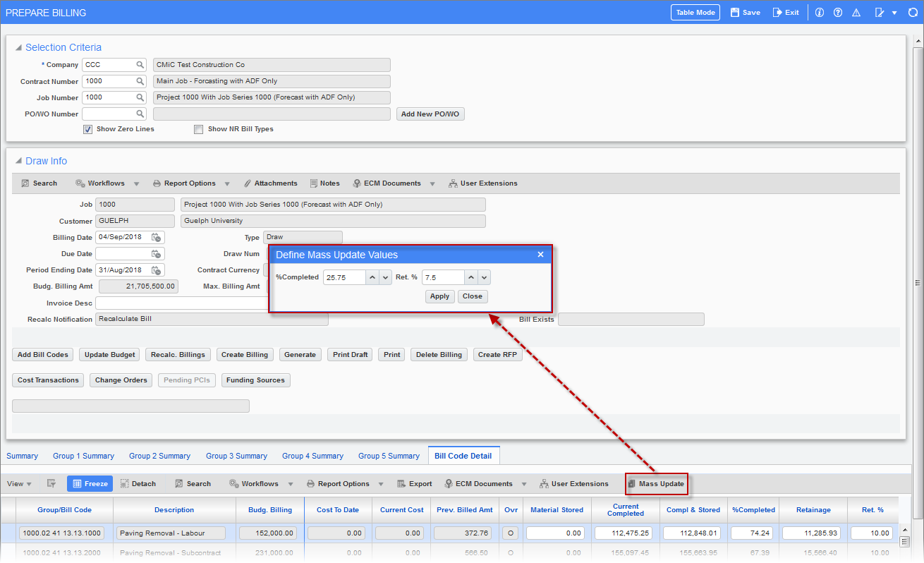Increase the %Completed value using up arrow
The width and height of the screenshot is (924, 563).
coord(372,277)
